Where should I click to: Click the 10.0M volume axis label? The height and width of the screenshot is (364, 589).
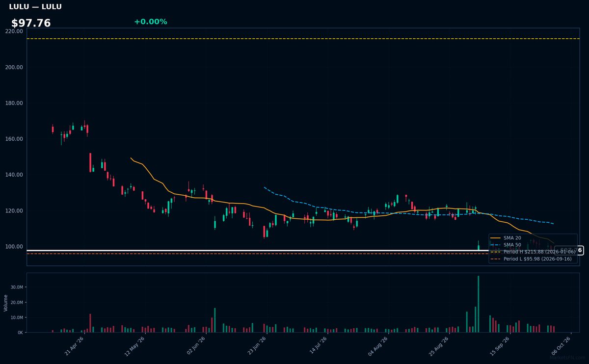[x=17, y=317]
